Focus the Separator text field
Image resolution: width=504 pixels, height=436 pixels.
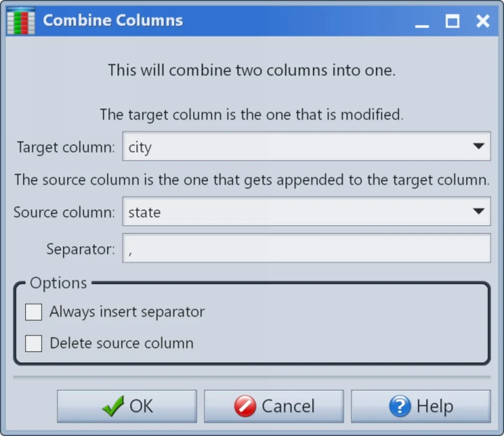click(x=306, y=248)
